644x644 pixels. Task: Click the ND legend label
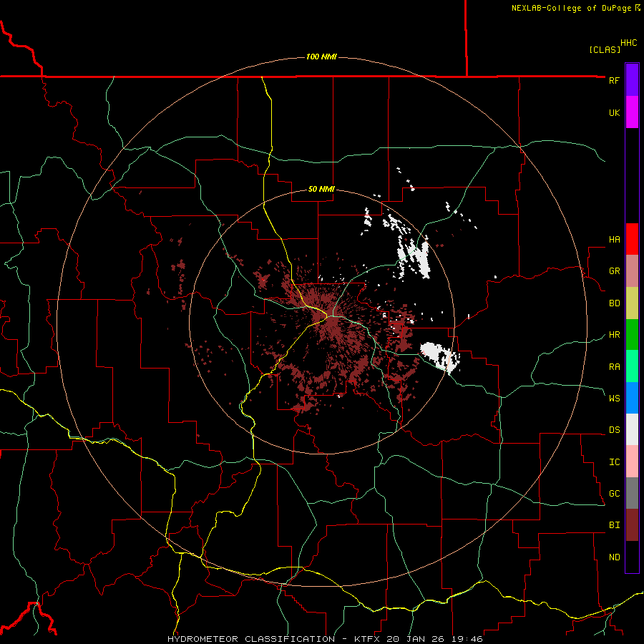[614, 557]
